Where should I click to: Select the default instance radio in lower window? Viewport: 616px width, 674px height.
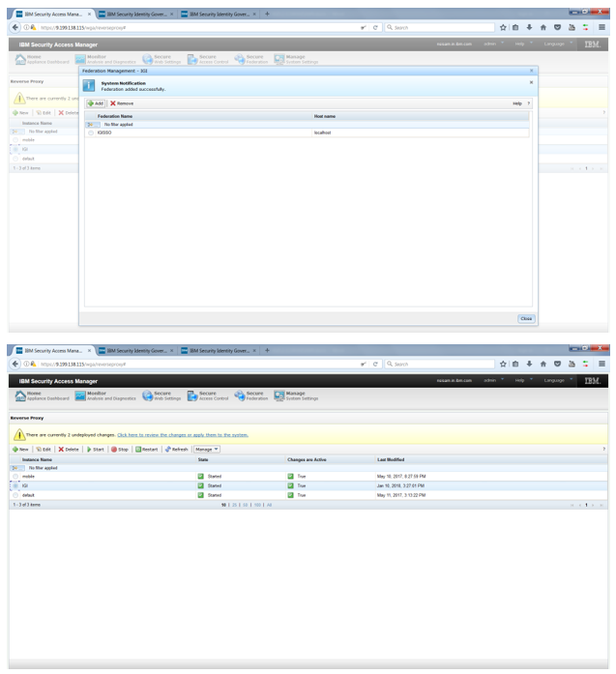click(x=15, y=495)
